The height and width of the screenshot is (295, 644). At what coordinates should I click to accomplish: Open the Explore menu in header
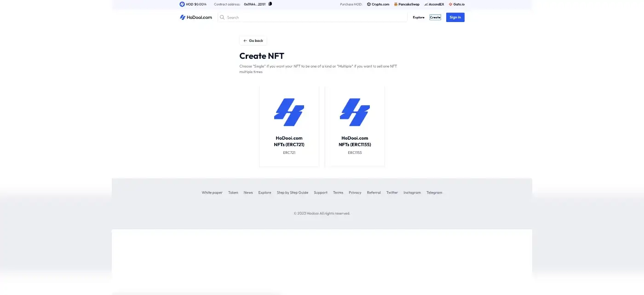coord(419,17)
